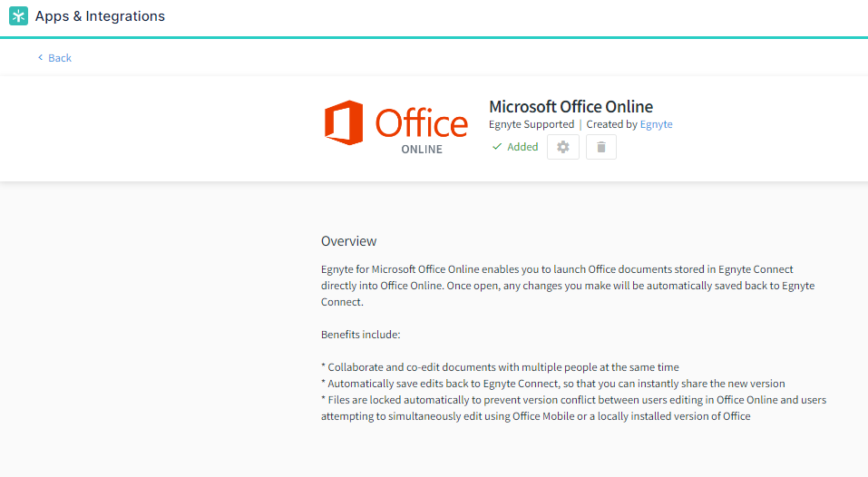
Task: Go back using the Back link
Action: pyautogui.click(x=54, y=58)
